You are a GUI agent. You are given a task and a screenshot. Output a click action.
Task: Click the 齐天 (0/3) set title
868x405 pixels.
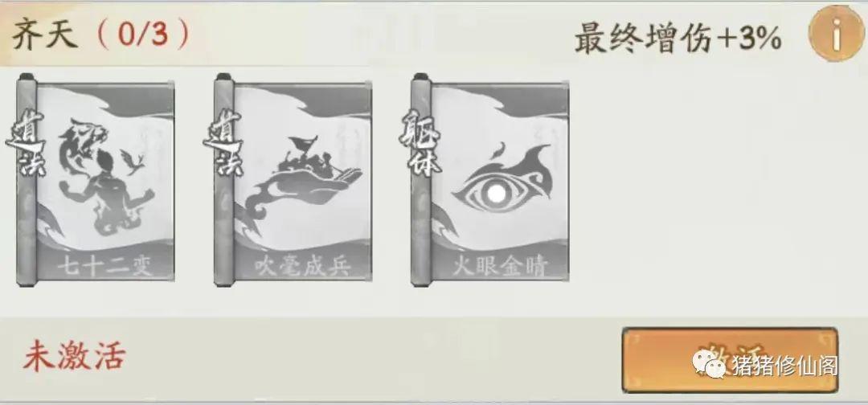pos(100,35)
